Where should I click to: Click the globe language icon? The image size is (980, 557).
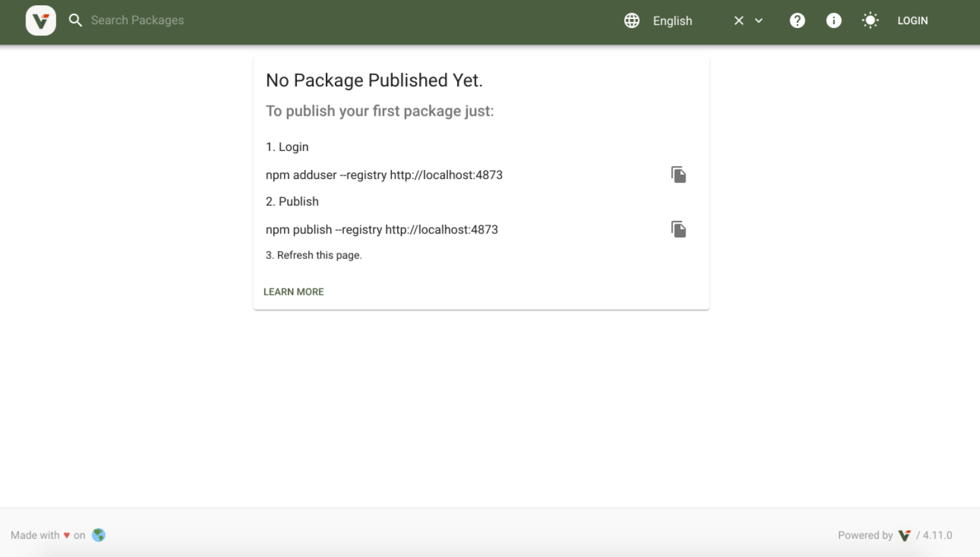point(631,20)
